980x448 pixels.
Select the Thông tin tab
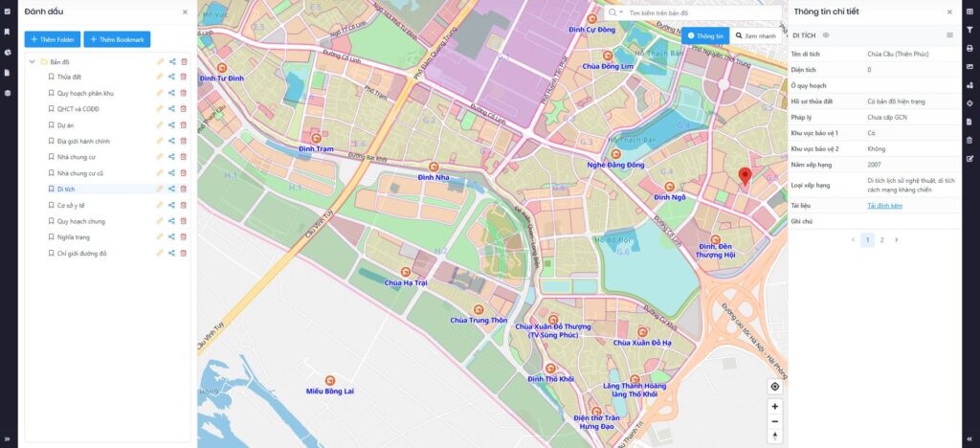coord(705,35)
